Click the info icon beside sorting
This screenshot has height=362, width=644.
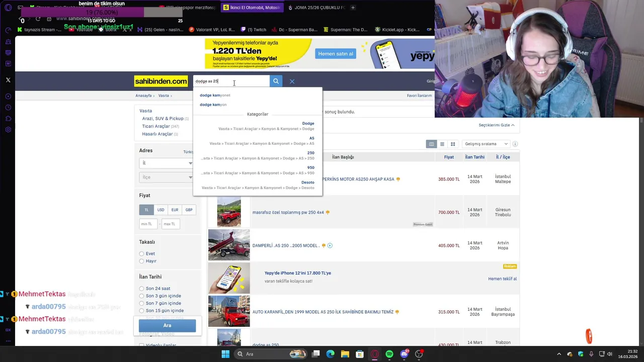coord(515,144)
